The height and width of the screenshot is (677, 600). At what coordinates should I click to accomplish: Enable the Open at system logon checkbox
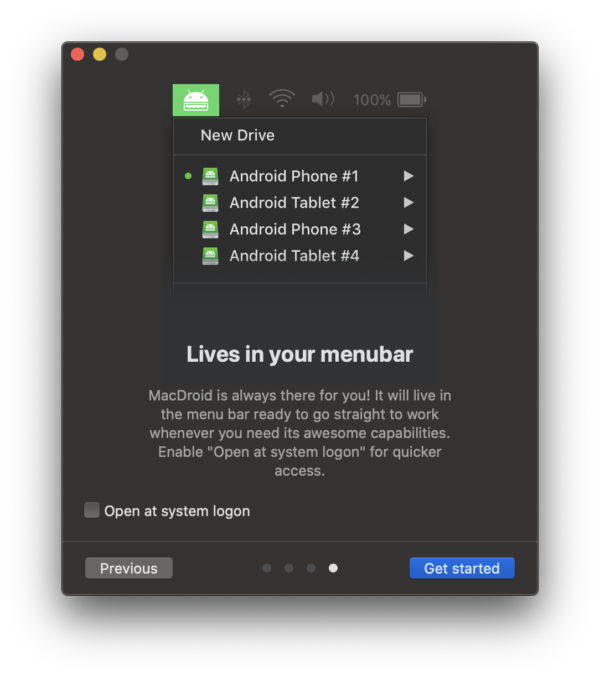click(x=92, y=510)
